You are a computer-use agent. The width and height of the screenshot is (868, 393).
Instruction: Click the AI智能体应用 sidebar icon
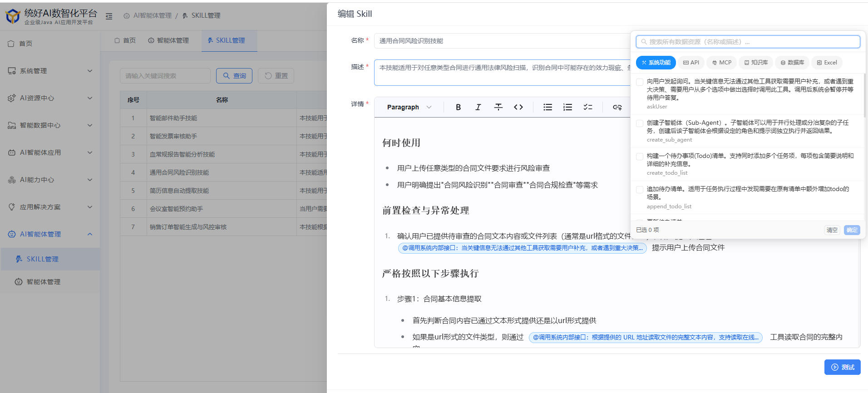11,152
